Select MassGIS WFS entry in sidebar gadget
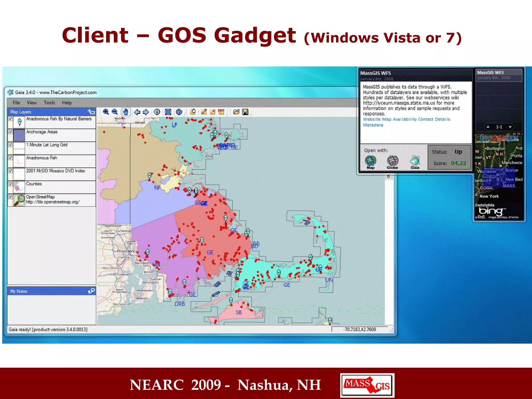The height and width of the screenshot is (399, 532). [x=499, y=75]
